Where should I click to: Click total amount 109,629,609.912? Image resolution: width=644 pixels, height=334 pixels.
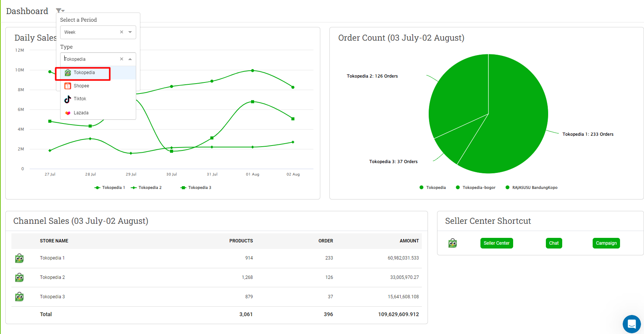tap(398, 314)
